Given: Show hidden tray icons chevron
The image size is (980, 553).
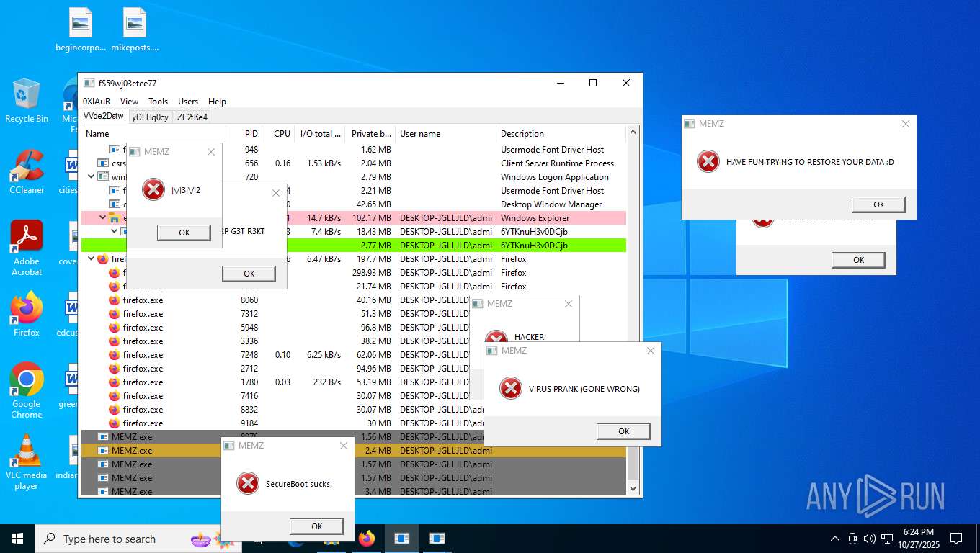Looking at the screenshot, I should (x=835, y=539).
